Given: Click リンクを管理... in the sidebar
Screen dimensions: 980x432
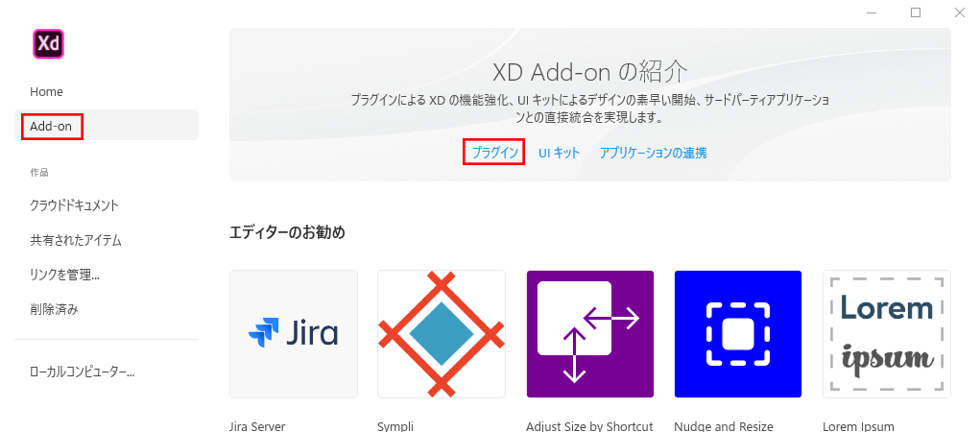Looking at the screenshot, I should click(x=65, y=275).
